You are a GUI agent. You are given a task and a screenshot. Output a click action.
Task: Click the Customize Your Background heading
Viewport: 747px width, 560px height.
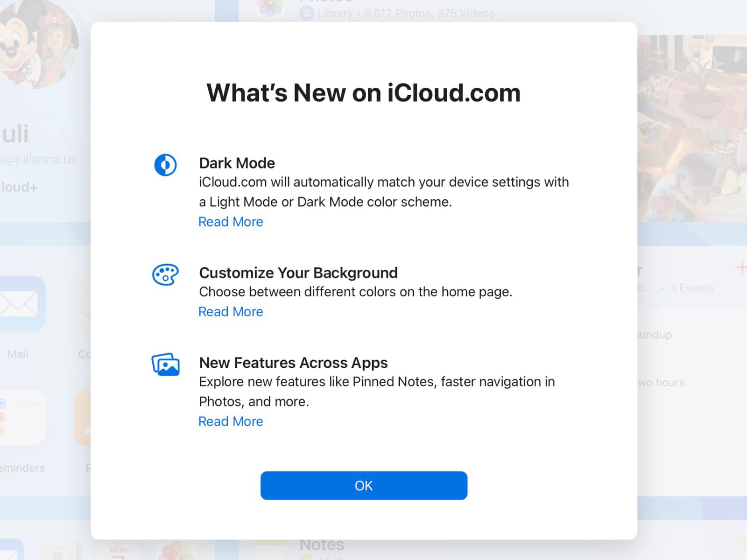tap(298, 273)
